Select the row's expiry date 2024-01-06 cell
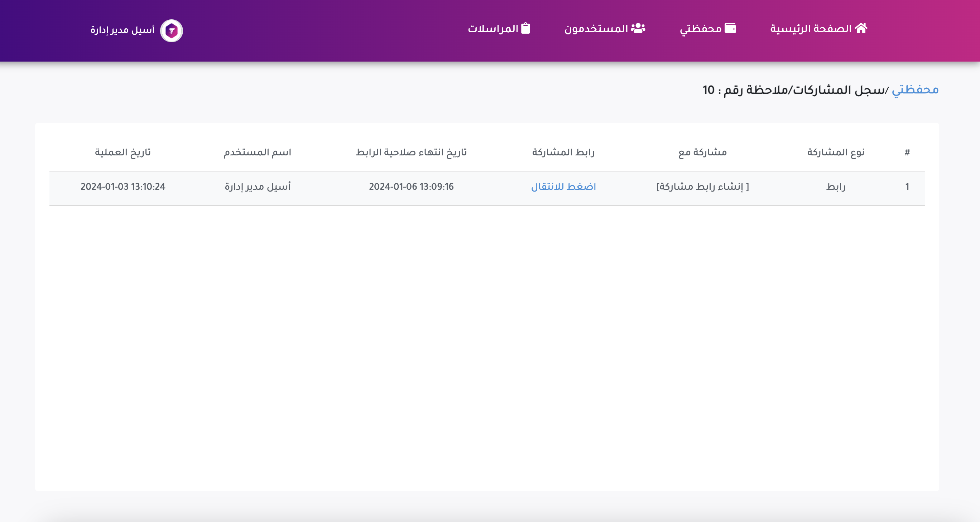This screenshot has height=522, width=980. pos(411,187)
